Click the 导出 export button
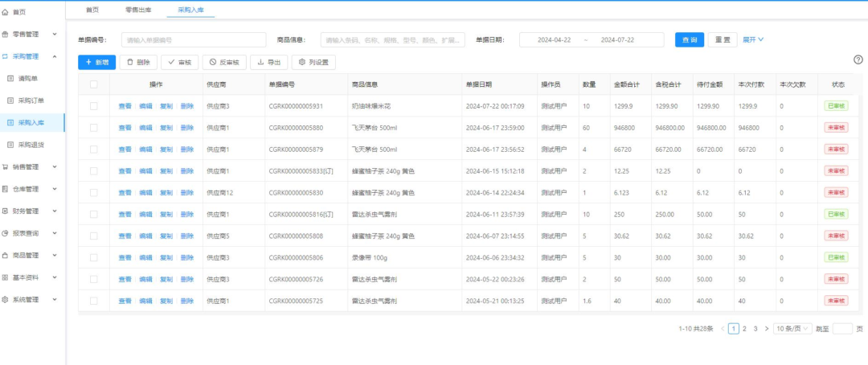868x365 pixels. tap(269, 62)
